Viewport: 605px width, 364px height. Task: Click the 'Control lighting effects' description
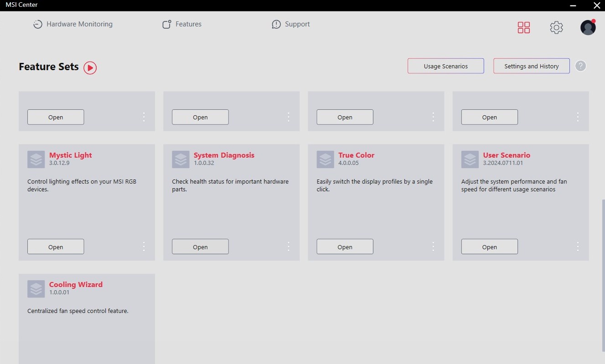click(82, 185)
